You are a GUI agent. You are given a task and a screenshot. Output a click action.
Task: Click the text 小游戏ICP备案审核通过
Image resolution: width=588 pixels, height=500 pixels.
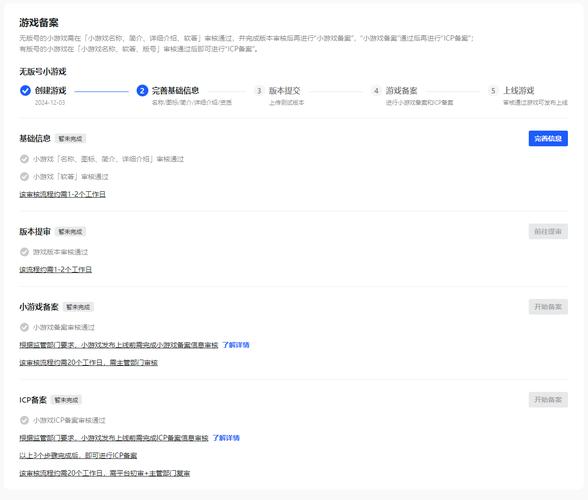click(x=69, y=420)
